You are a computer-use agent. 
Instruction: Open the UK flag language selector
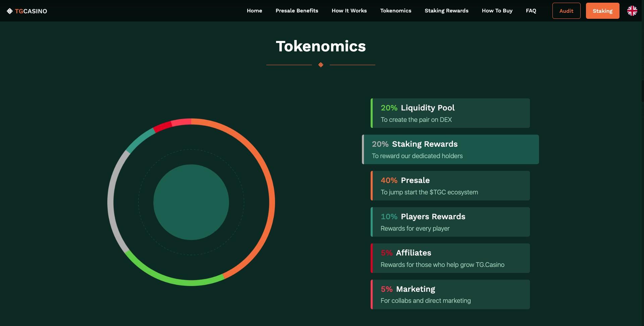632,11
